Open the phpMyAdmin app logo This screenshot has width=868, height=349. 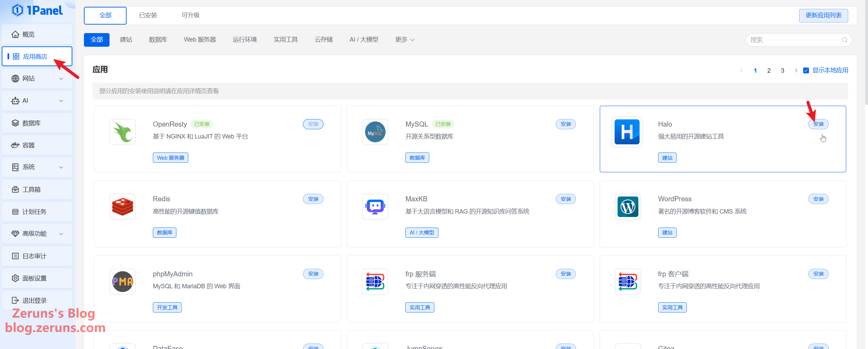click(x=122, y=282)
